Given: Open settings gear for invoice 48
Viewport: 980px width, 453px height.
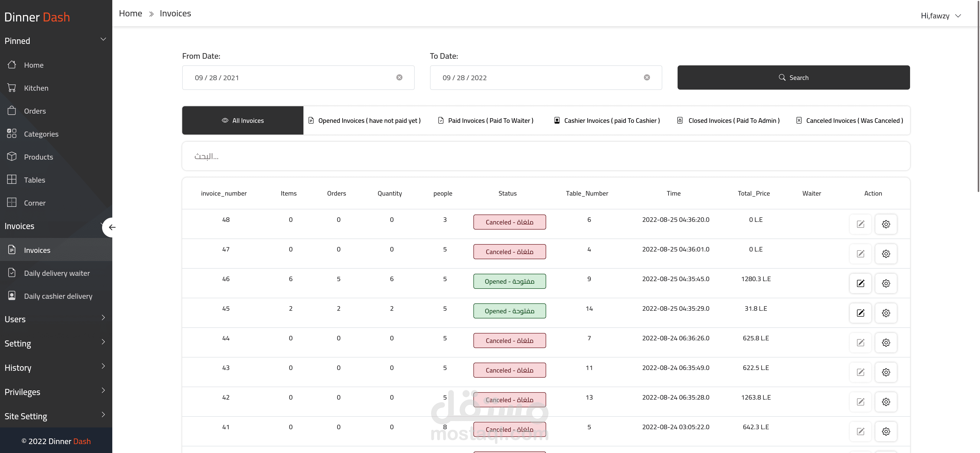Looking at the screenshot, I should (x=886, y=224).
